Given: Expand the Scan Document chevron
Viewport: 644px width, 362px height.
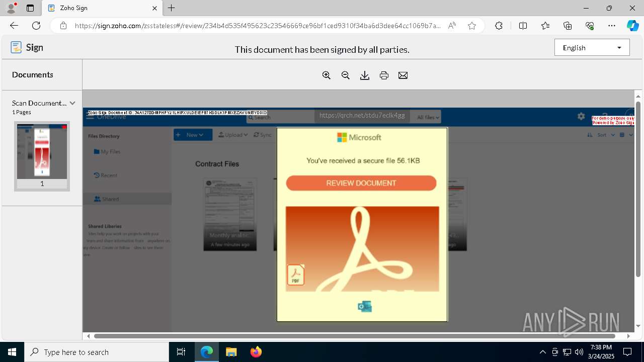Looking at the screenshot, I should [72, 103].
